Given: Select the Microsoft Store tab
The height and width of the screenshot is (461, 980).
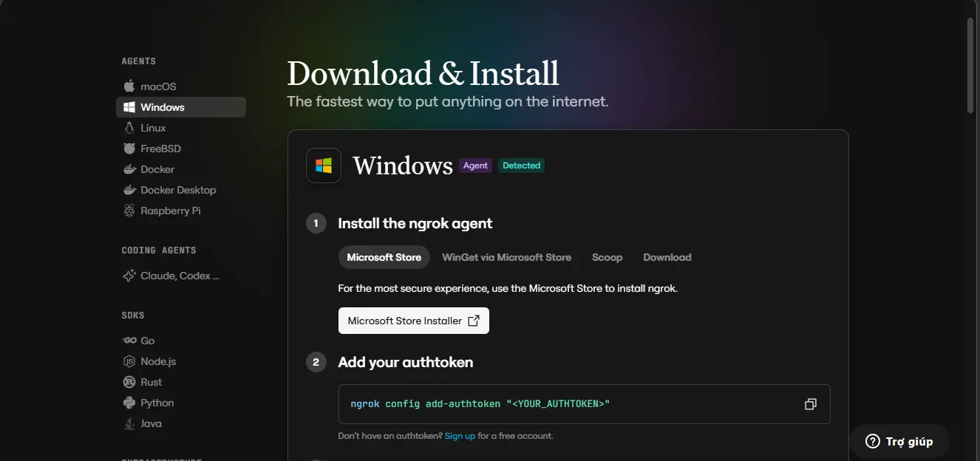Looking at the screenshot, I should tap(384, 257).
